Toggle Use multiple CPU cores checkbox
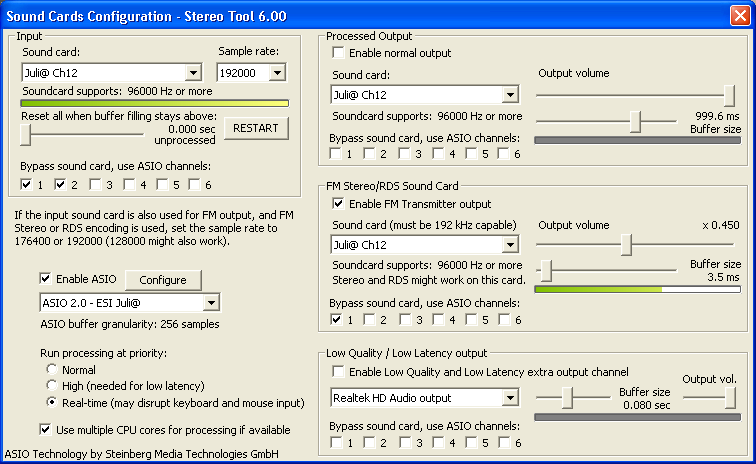Image resolution: width=756 pixels, height=464 pixels. coord(45,429)
